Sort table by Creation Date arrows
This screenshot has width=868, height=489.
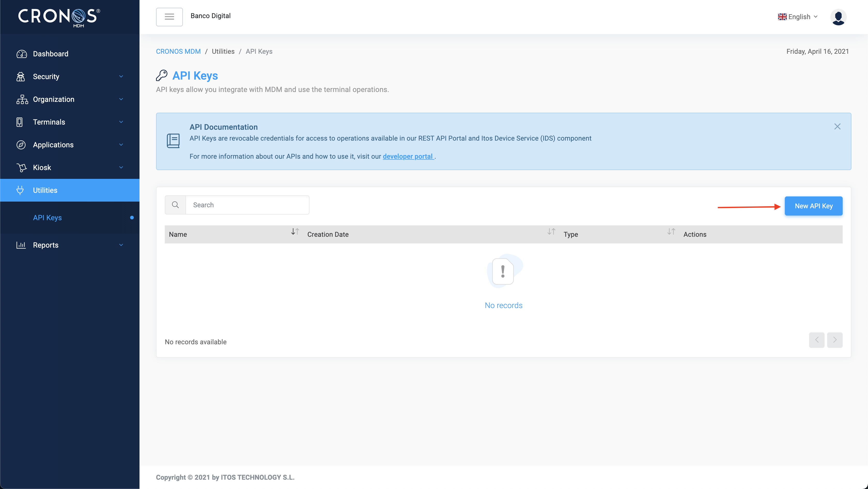pos(551,232)
